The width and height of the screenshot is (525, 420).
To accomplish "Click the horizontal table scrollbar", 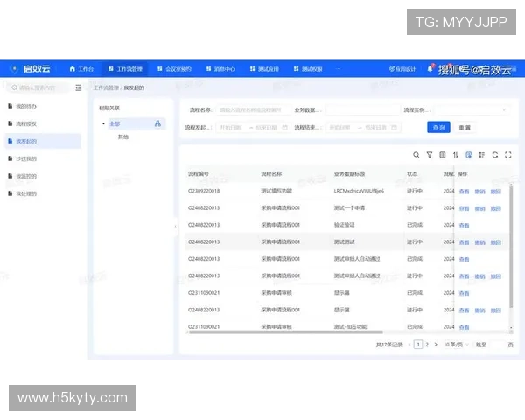I will [285, 332].
